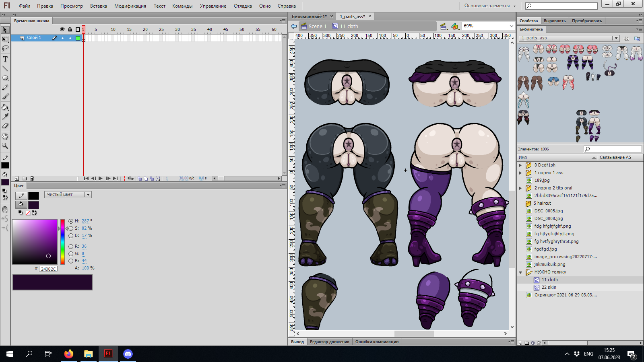The height and width of the screenshot is (362, 644).
Task: Expand the 0 Dedf1sh library folder
Action: [520, 165]
